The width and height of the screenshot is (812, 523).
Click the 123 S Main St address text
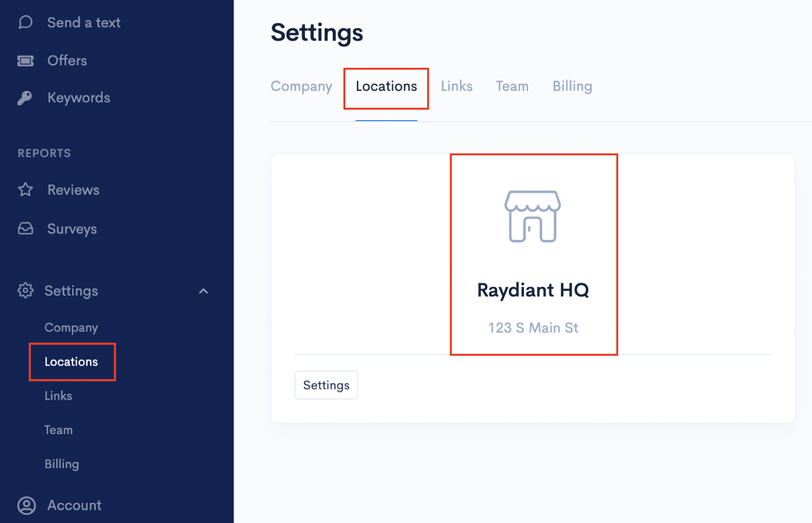tap(533, 328)
